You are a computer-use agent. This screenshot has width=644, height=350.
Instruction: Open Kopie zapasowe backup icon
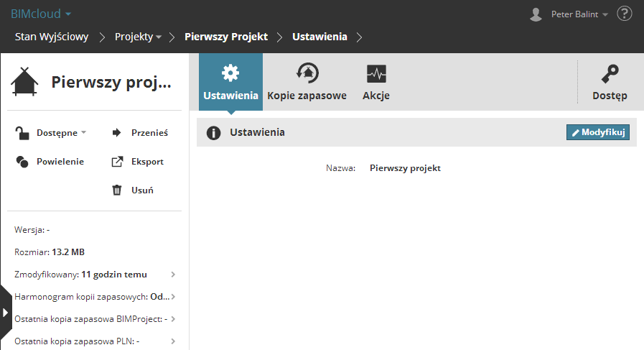[x=307, y=73]
